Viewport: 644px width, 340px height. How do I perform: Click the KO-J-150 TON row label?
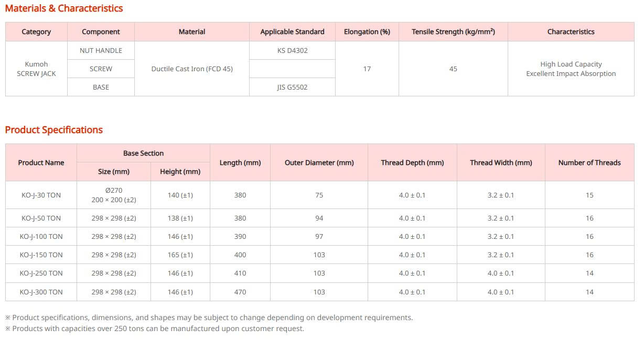(41, 255)
